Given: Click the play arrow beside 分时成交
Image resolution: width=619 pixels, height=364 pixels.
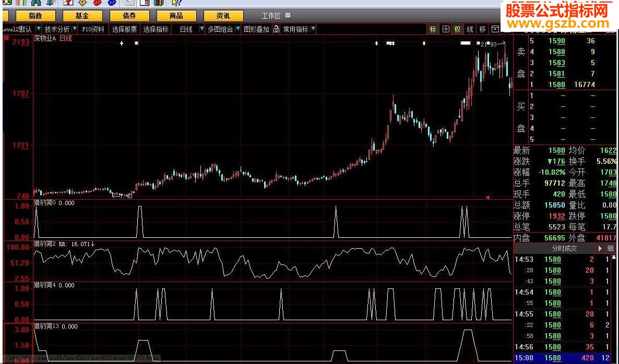Looking at the screenshot, I should [600, 249].
